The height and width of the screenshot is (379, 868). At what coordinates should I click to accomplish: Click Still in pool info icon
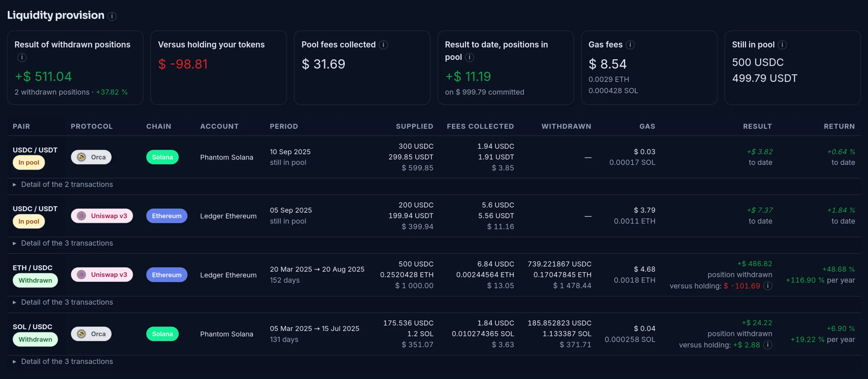[782, 45]
